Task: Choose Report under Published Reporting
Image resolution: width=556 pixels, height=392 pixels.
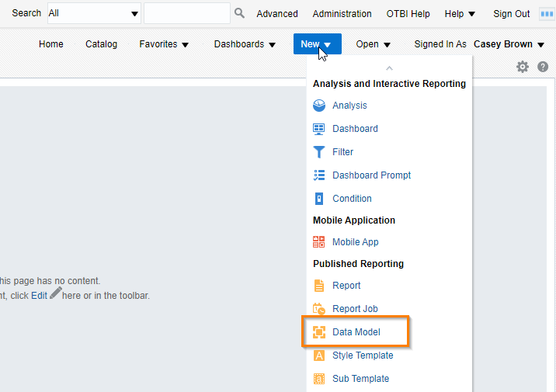Action: click(x=346, y=286)
